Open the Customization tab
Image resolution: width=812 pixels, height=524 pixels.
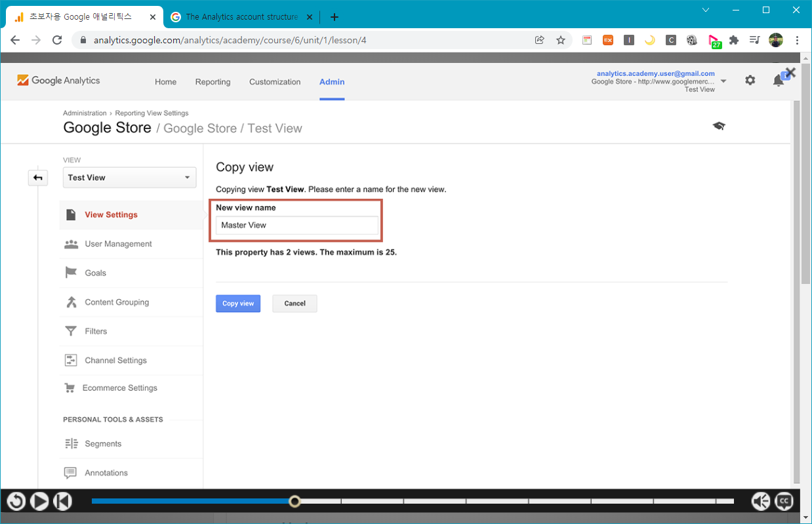pos(275,82)
